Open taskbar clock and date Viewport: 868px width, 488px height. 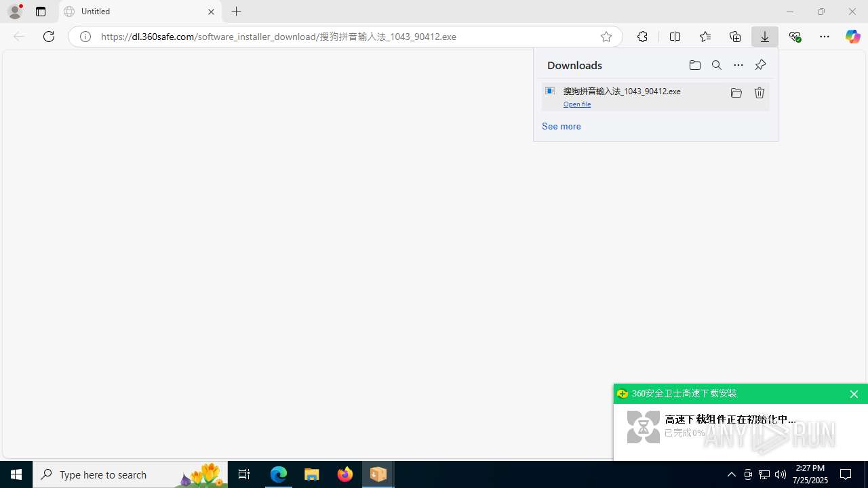point(810,474)
